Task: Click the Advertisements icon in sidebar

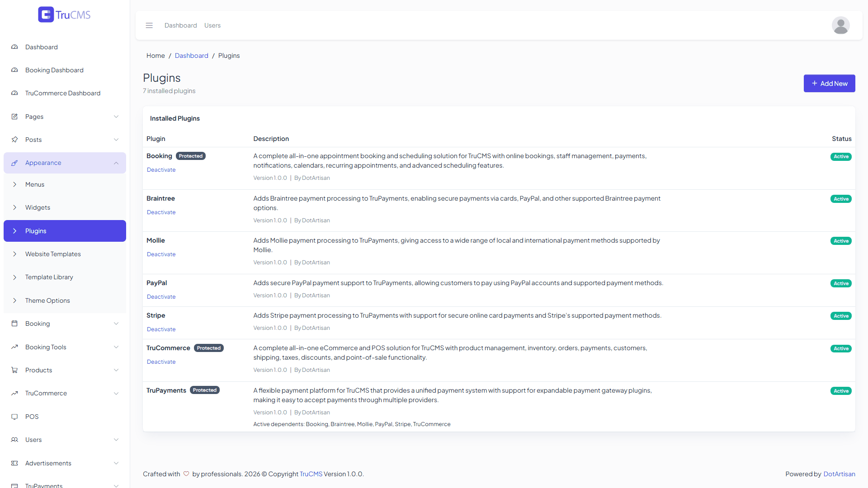Action: [14, 463]
